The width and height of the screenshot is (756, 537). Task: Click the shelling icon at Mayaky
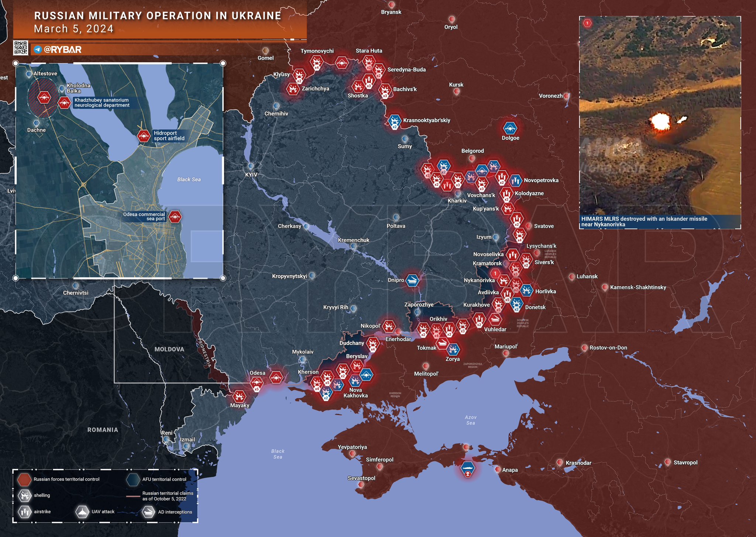click(x=239, y=396)
